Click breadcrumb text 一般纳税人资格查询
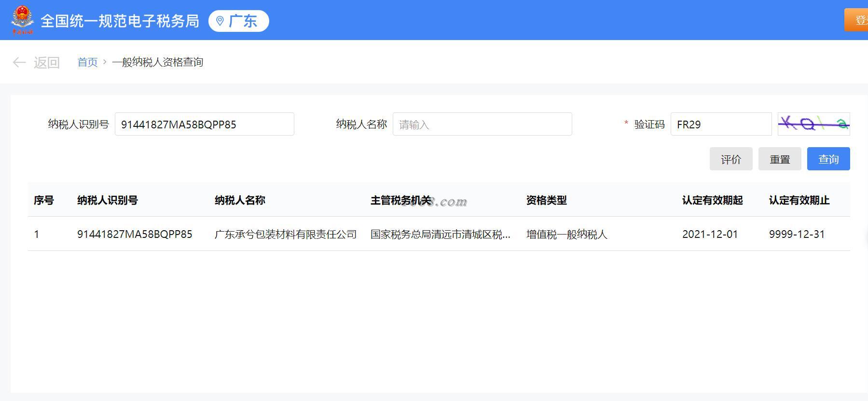This screenshot has height=401, width=868. pyautogui.click(x=158, y=62)
